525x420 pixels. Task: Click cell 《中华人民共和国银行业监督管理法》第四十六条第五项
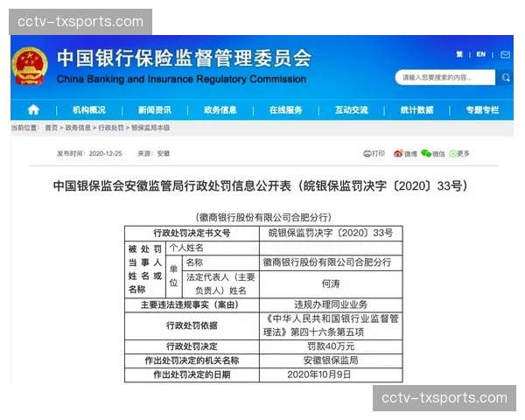[x=331, y=325]
